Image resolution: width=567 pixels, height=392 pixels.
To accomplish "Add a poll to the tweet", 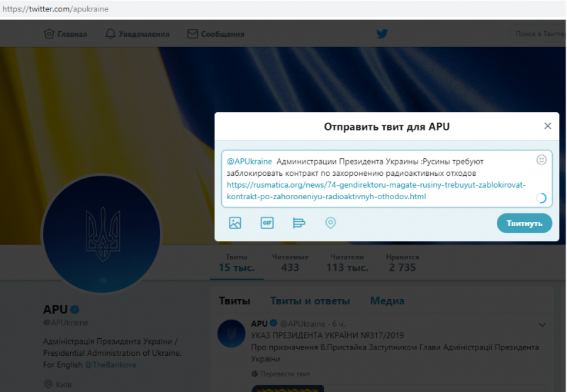I will pyautogui.click(x=298, y=223).
